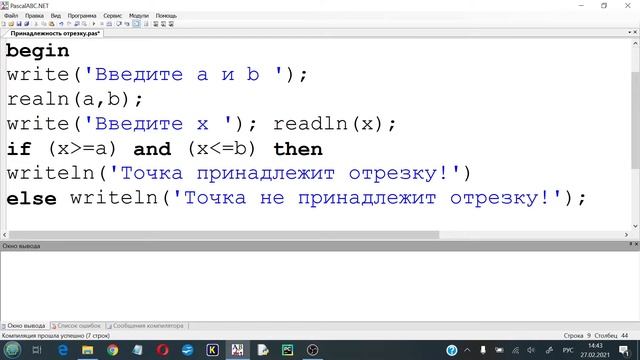Click the Open file folder icon

coord(11,24)
